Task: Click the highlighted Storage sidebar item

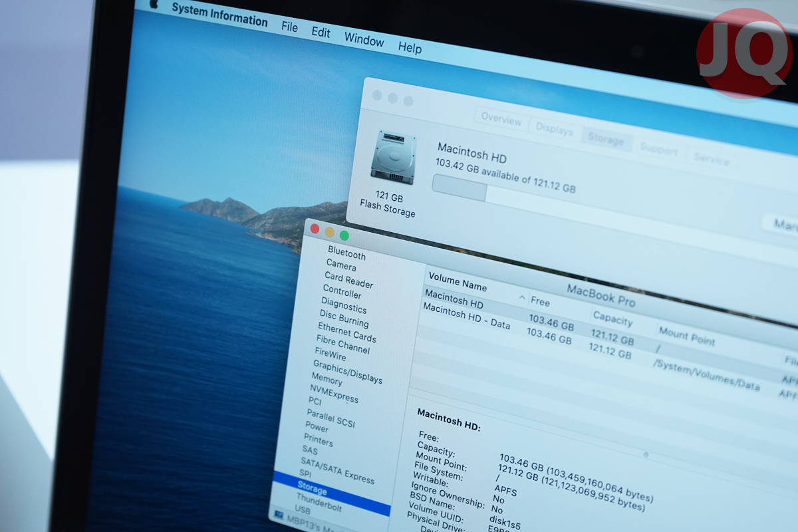Action: point(332,495)
